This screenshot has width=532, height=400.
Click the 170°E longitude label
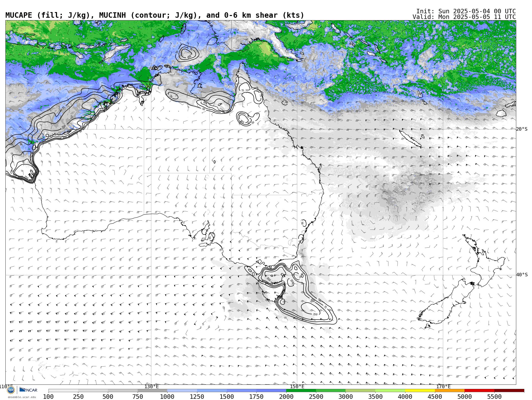[443, 386]
